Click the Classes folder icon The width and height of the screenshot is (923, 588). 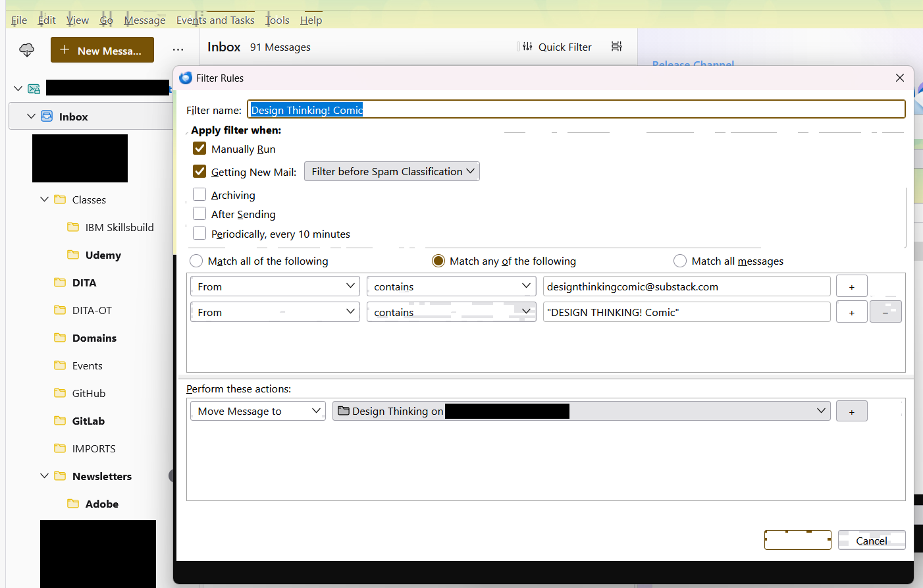pos(60,200)
